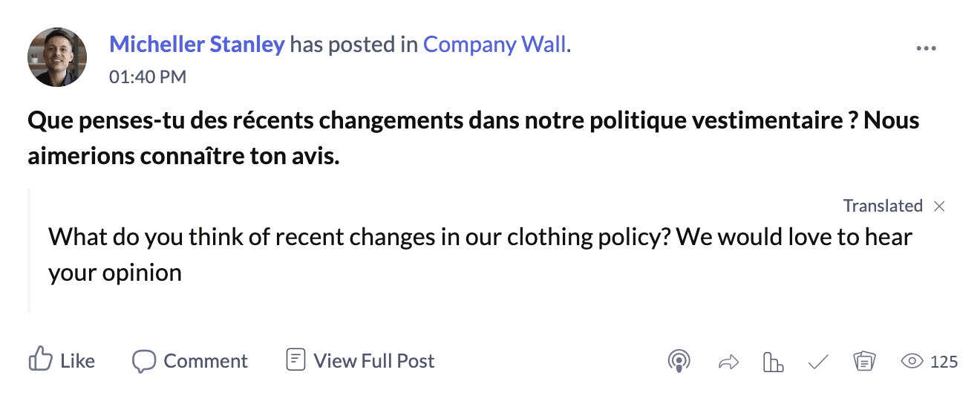This screenshot has width=980, height=410.
Task: Click the thumbs-up Like icon
Action: point(39,360)
